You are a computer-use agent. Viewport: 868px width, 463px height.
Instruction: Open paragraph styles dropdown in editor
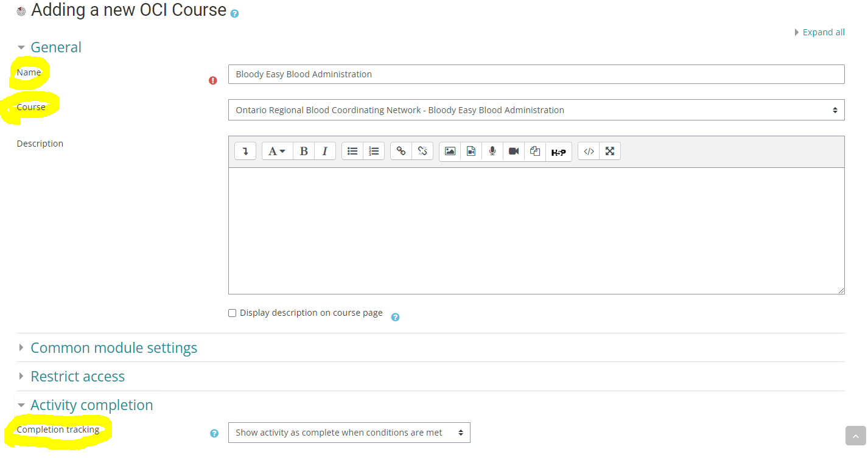pos(277,151)
